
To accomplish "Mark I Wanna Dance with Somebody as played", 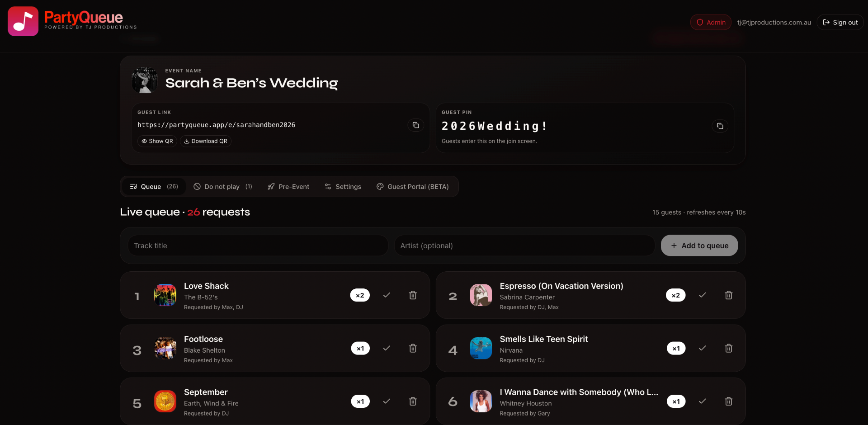I will (x=702, y=401).
